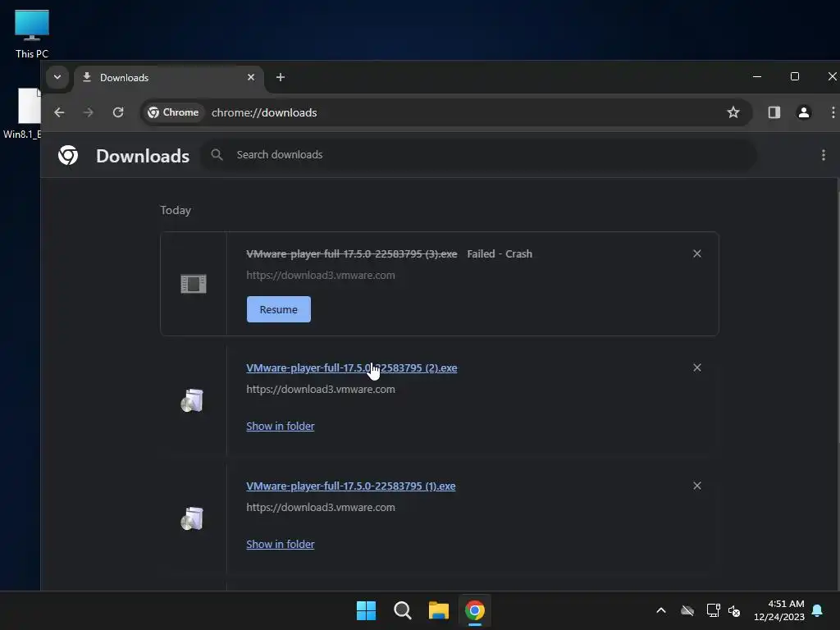Resume the failed VMware player (3) download

click(279, 309)
